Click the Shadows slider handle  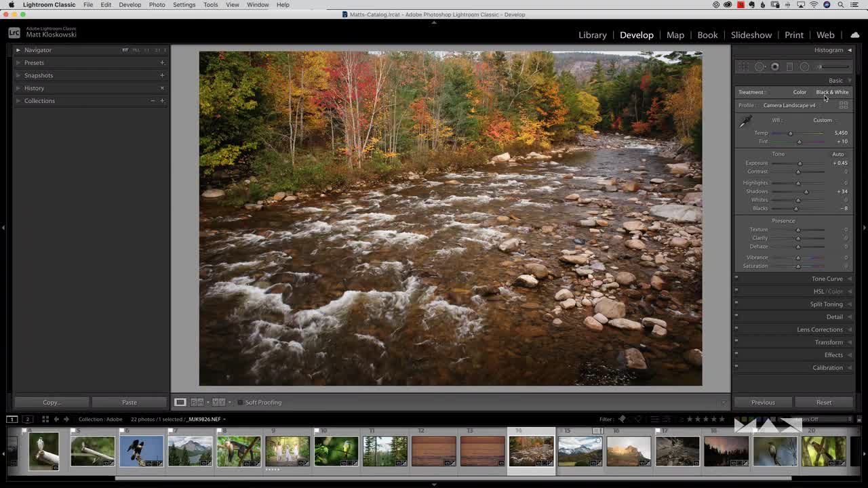[806, 192]
